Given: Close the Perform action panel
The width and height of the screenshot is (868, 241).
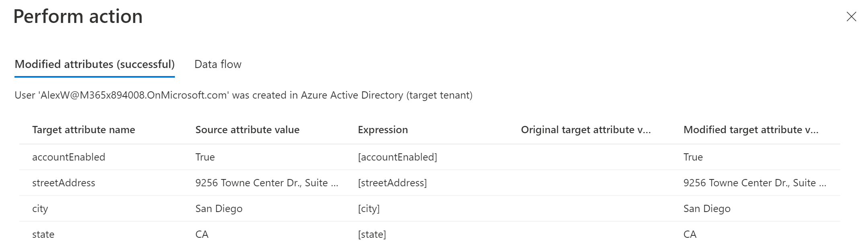Looking at the screenshot, I should pyautogui.click(x=851, y=16).
